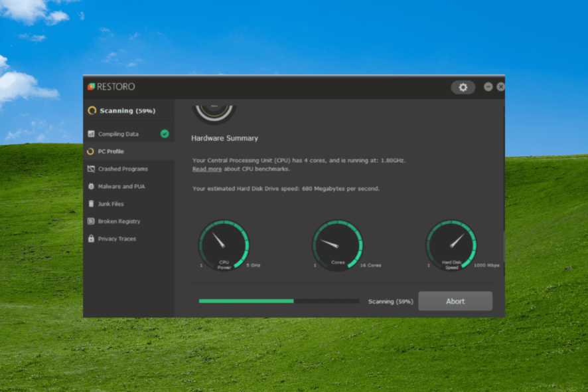Click the Restoro logo icon

pos(91,87)
